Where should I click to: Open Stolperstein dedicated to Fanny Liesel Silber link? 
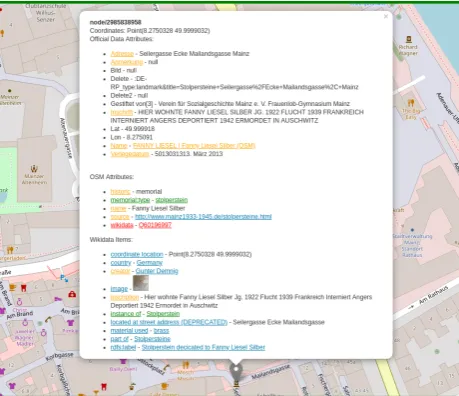(x=203, y=347)
